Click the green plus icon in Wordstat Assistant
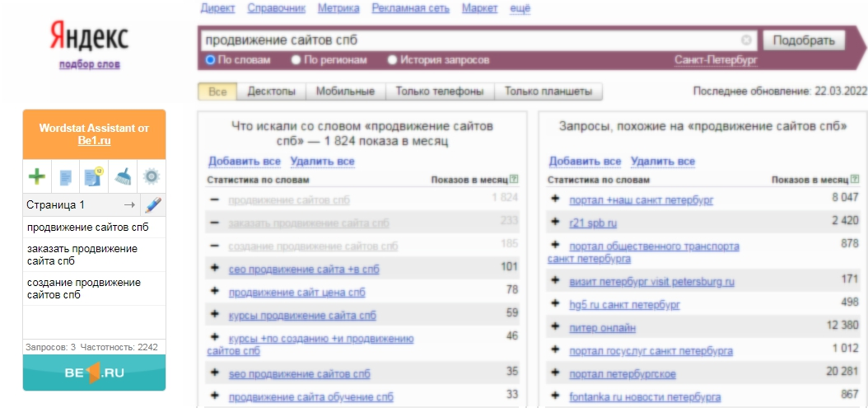Image resolution: width=868 pixels, height=408 pixels. [36, 177]
